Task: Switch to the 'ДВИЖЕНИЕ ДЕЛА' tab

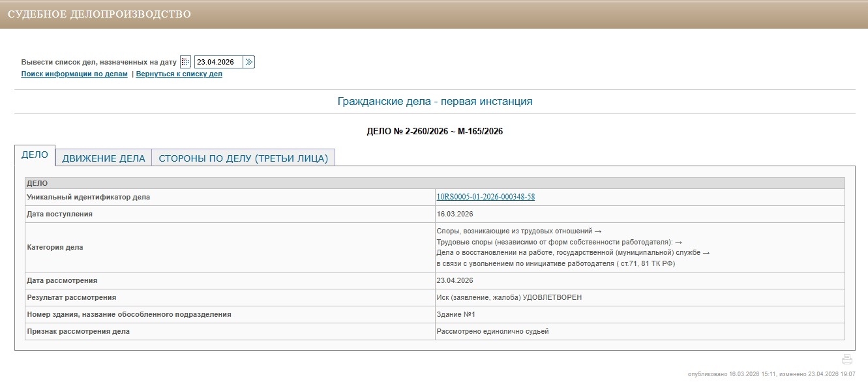Action: [x=103, y=158]
